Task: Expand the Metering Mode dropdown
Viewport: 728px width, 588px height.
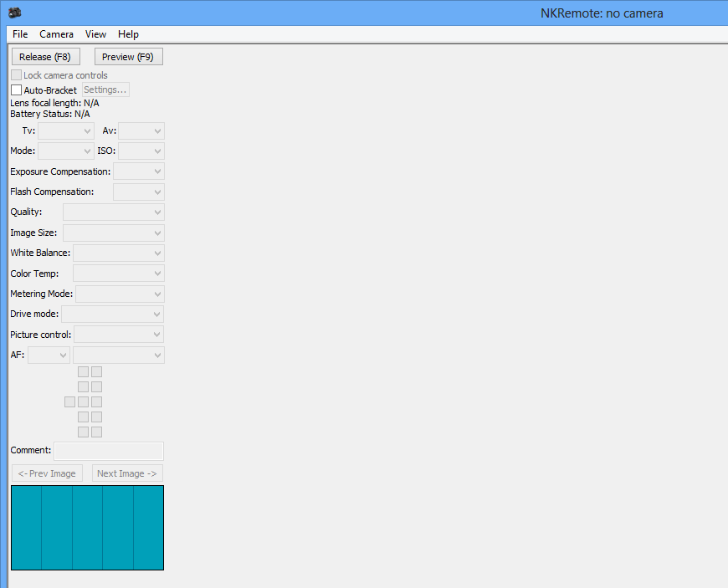Action: [120, 294]
